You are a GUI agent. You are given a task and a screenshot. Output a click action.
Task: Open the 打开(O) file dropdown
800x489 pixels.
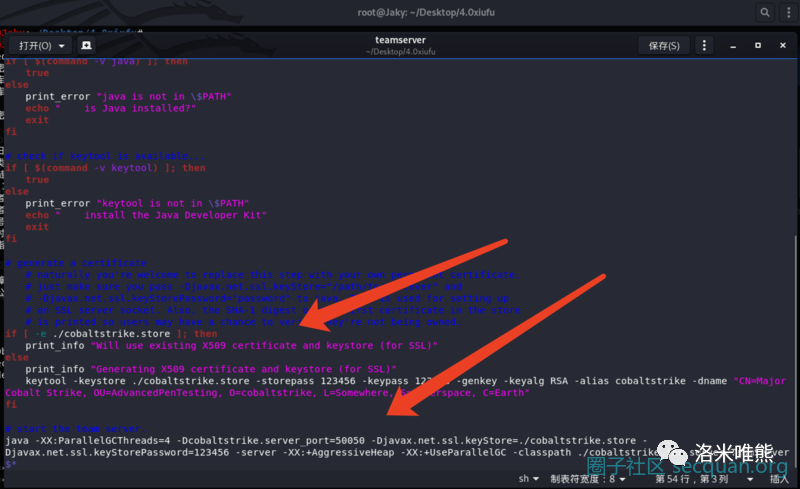click(42, 46)
